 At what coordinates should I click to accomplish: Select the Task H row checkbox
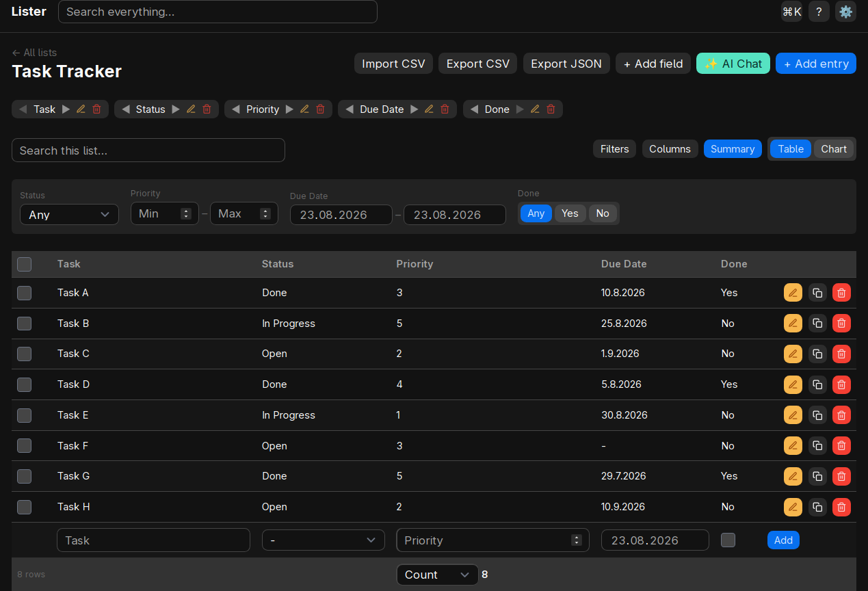(24, 507)
